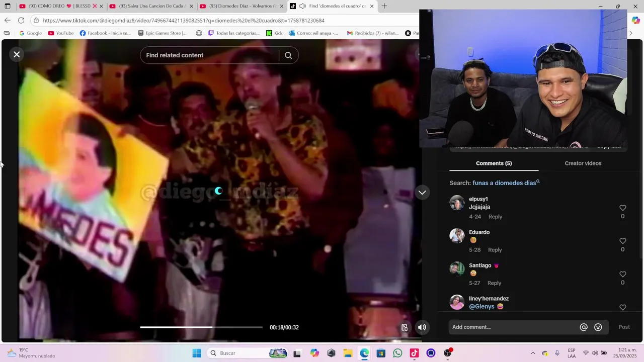The image size is (644, 362).
Task: Open File Explorer from the taskbar
Action: [x=348, y=353]
